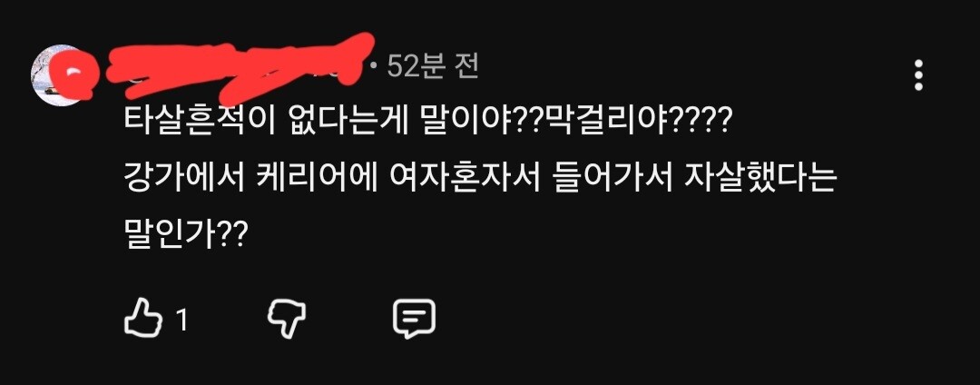Dislike the comment with thumbs-down icon
The width and height of the screenshot is (980, 385).
pyautogui.click(x=287, y=320)
